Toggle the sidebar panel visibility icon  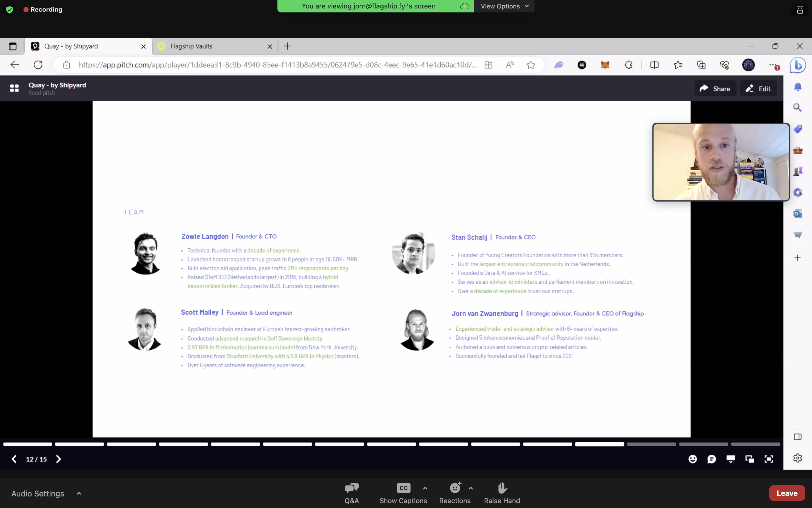click(x=798, y=437)
